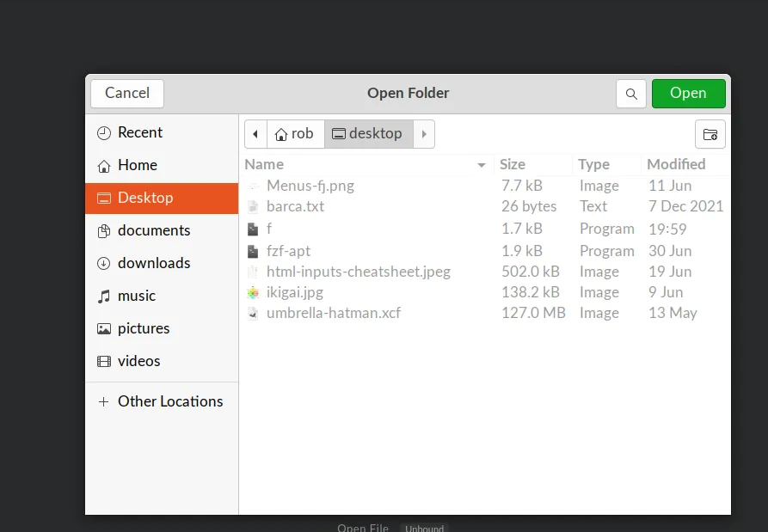Open search using the magnifier icon

pos(630,93)
